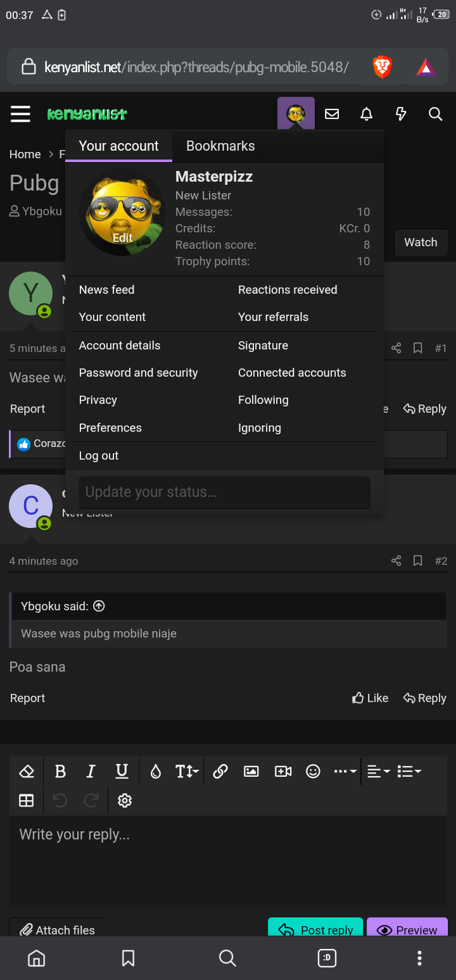
Task: Open the list type dropdown
Action: point(409,771)
